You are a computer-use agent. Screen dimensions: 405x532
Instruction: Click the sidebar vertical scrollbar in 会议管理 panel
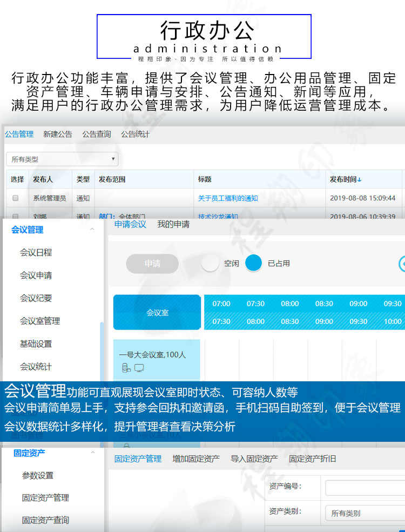pyautogui.click(x=102, y=351)
